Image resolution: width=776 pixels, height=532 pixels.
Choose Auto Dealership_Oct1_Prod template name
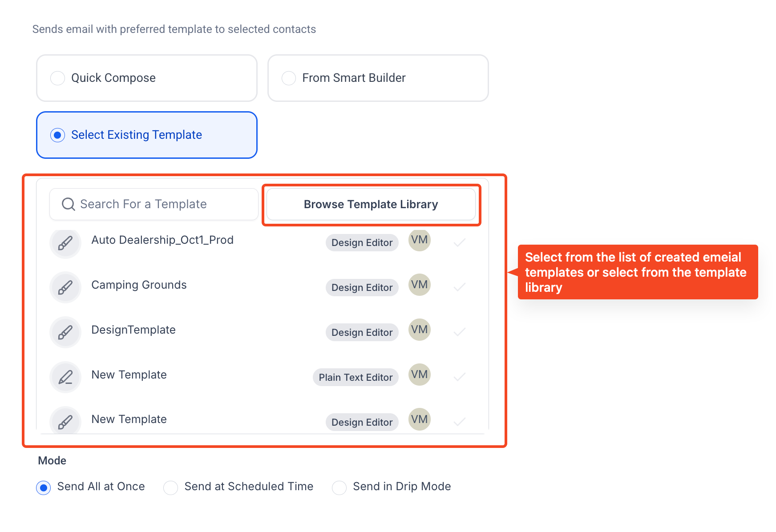[162, 240]
